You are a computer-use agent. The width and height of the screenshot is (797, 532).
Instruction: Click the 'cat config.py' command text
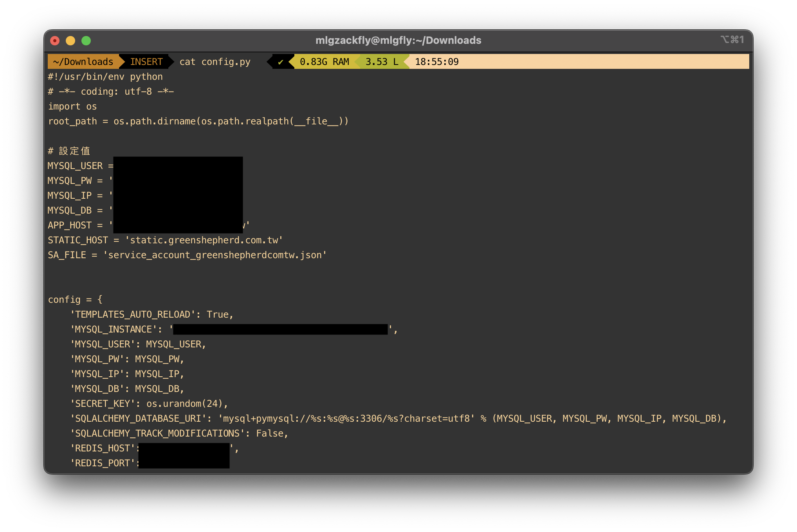point(215,62)
